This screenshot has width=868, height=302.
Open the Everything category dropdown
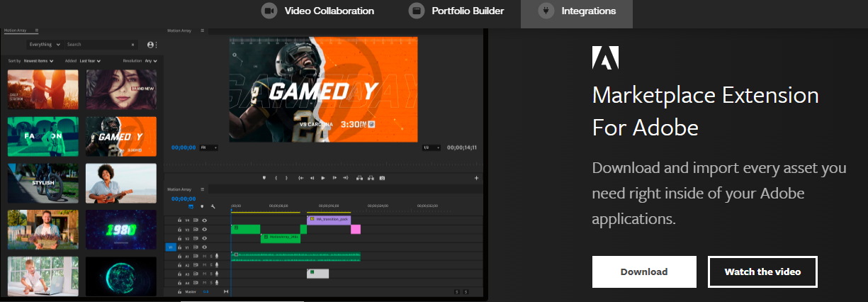tap(45, 45)
